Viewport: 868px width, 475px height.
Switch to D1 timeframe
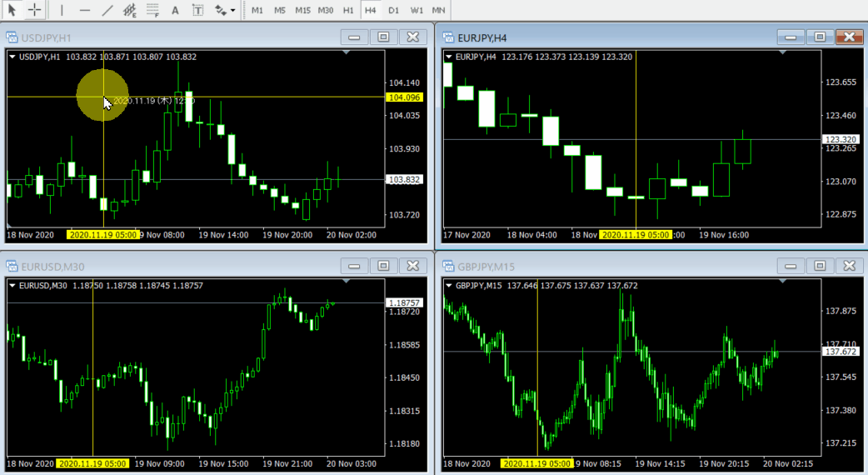click(393, 10)
